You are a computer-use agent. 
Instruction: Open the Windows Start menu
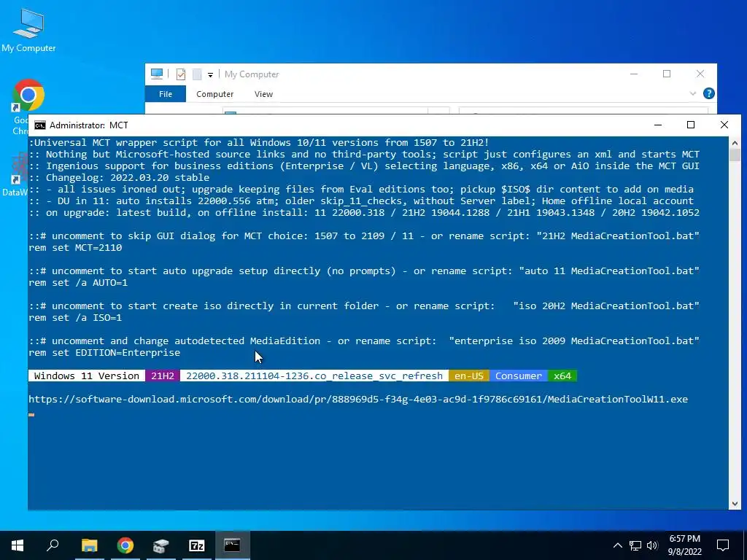[18, 545]
